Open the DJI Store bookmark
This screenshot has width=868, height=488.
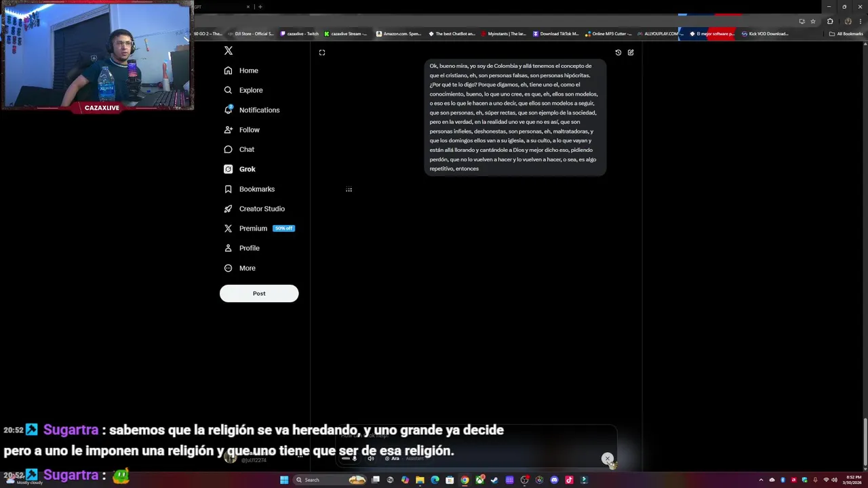(x=251, y=34)
